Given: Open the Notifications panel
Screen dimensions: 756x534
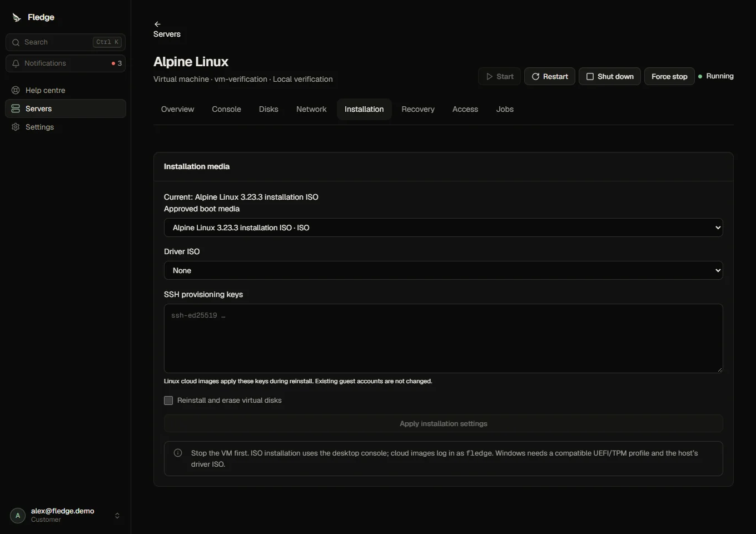Looking at the screenshot, I should 66,63.
